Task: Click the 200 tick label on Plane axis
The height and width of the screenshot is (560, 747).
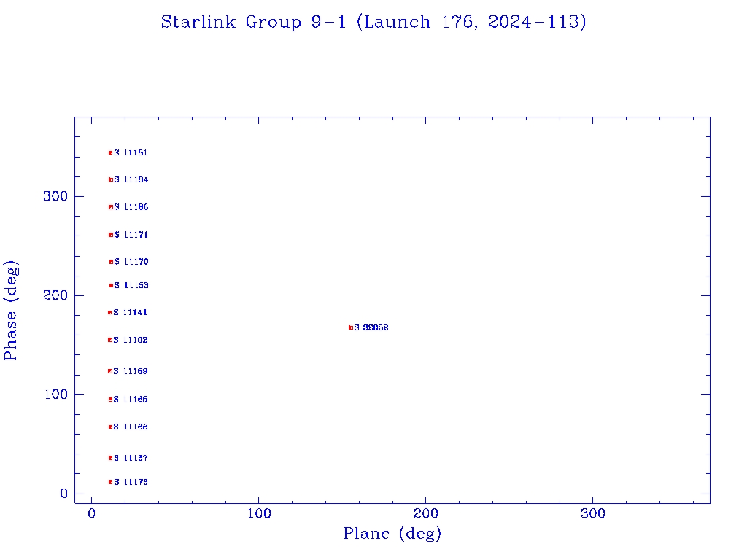Action: tap(426, 514)
